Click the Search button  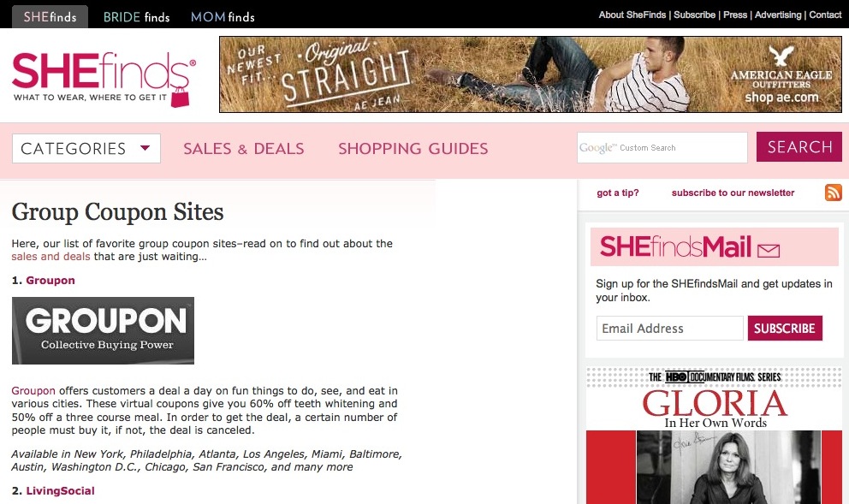(x=799, y=146)
